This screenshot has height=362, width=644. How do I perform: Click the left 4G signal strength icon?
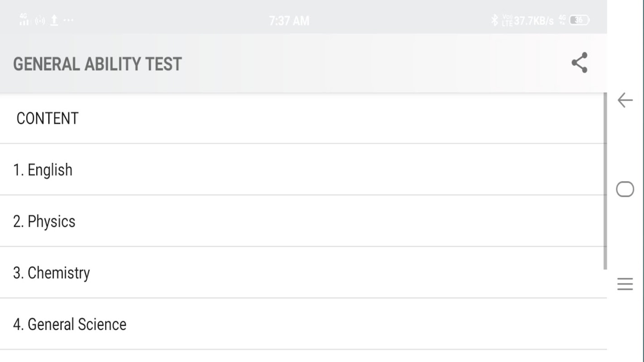(x=24, y=20)
